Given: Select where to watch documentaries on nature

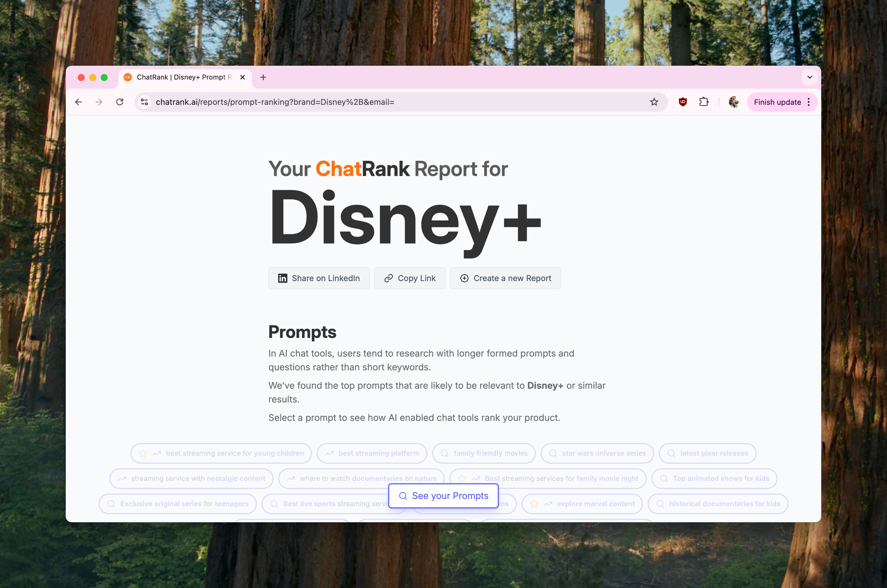Looking at the screenshot, I should tap(361, 479).
